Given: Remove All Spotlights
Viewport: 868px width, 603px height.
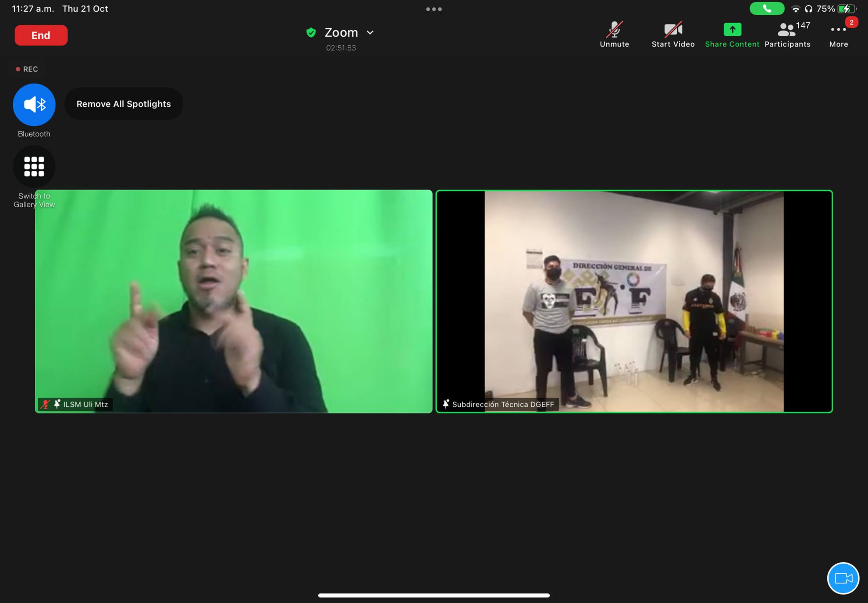Looking at the screenshot, I should tap(124, 104).
